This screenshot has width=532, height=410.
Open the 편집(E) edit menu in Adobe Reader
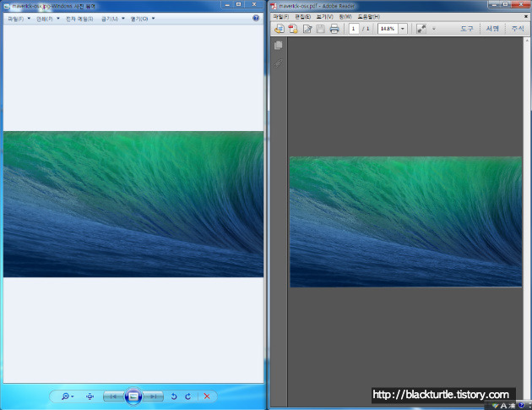coord(302,17)
